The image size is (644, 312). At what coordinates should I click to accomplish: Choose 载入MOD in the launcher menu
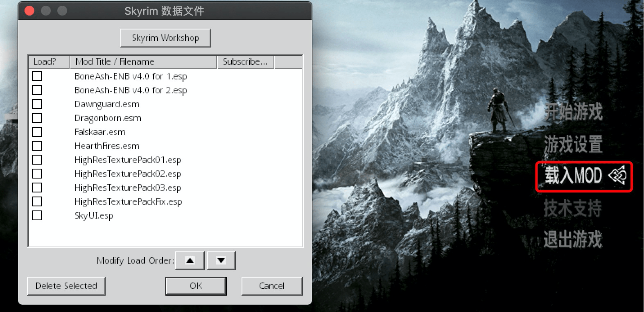(x=573, y=176)
